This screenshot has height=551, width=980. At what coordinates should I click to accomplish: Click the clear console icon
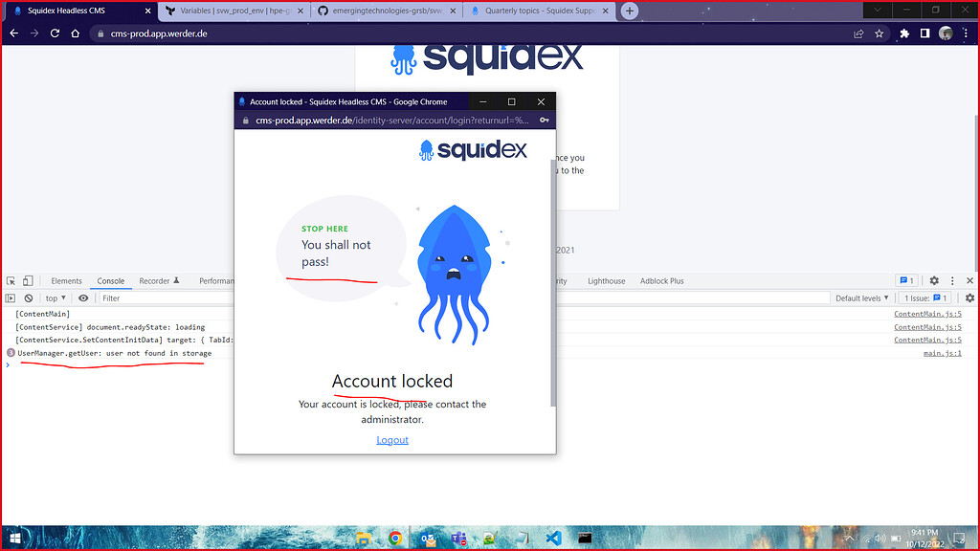[29, 298]
